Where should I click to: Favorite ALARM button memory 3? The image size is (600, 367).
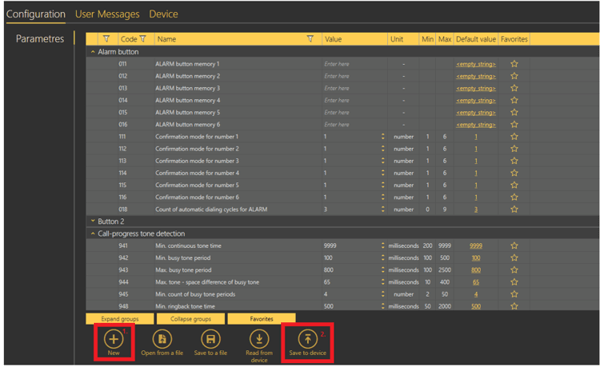point(514,88)
